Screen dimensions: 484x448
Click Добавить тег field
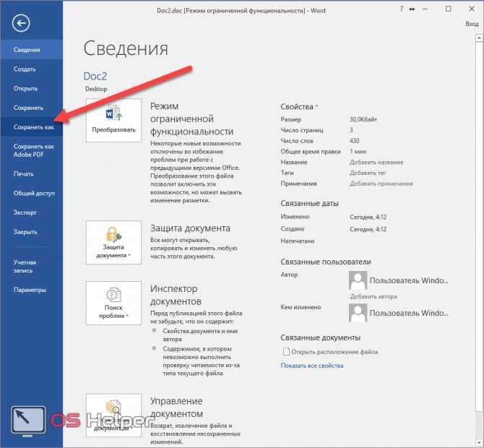coord(368,173)
